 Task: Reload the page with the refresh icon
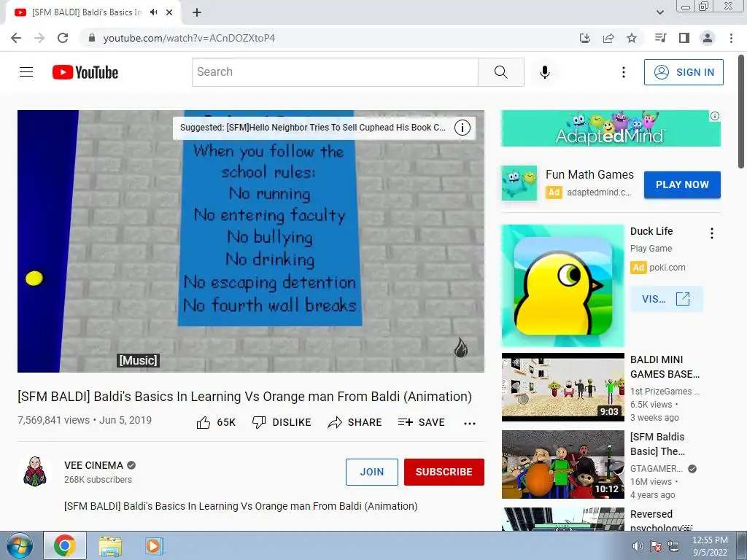coord(63,38)
